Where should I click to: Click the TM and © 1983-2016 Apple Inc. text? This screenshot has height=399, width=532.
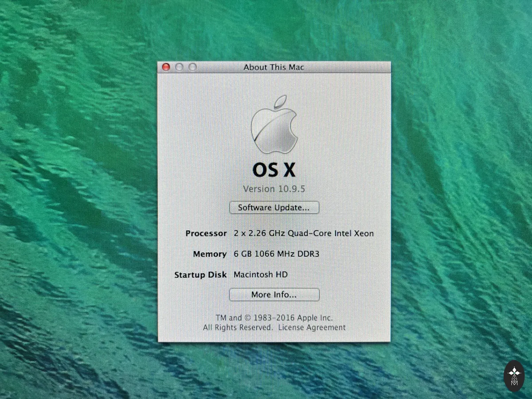tap(274, 318)
